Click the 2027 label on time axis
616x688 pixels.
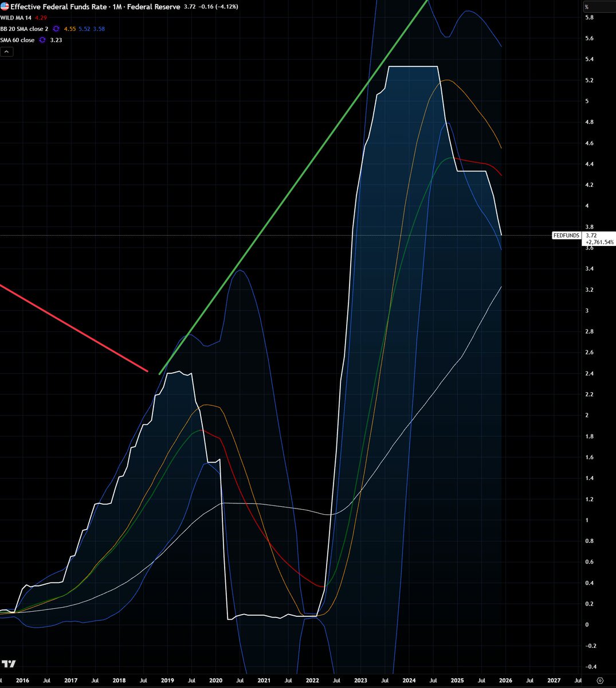[554, 681]
